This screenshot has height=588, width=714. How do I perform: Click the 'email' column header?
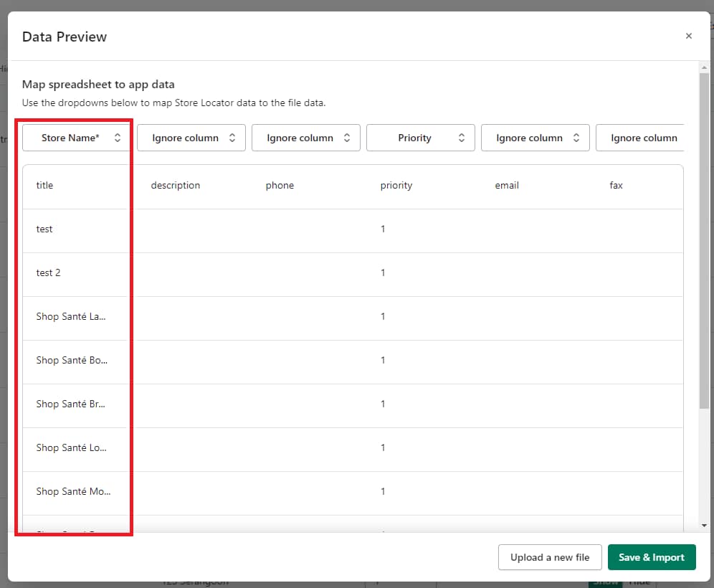(507, 185)
